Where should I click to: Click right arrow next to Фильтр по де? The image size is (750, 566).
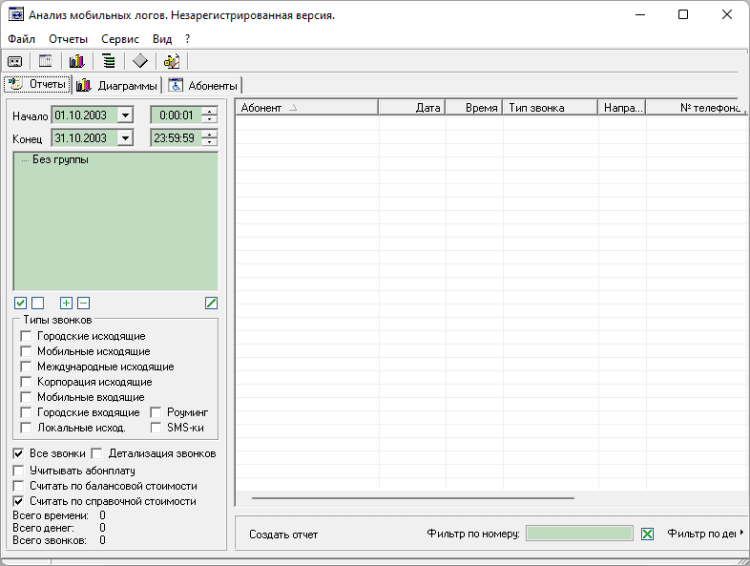[741, 533]
